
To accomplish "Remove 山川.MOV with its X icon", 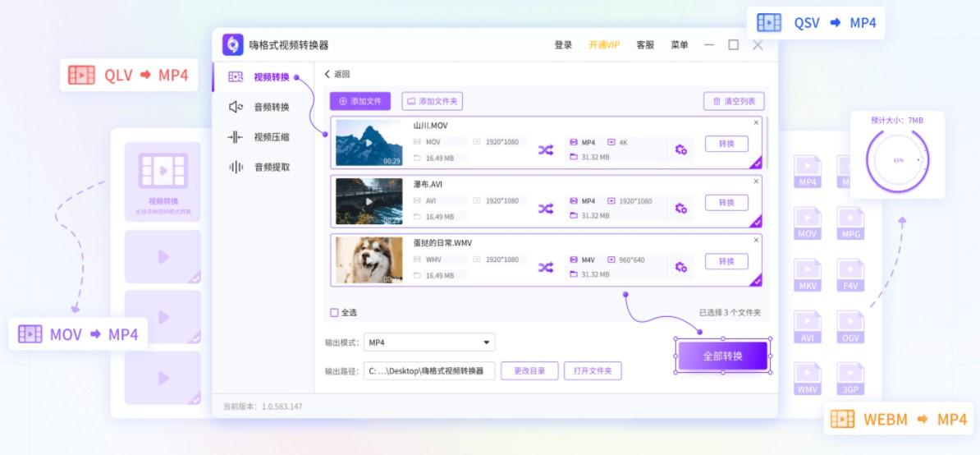I will click(756, 122).
